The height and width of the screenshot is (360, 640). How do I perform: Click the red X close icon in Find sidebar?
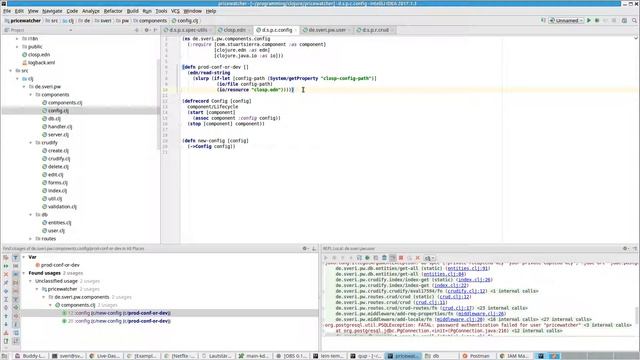6,274
